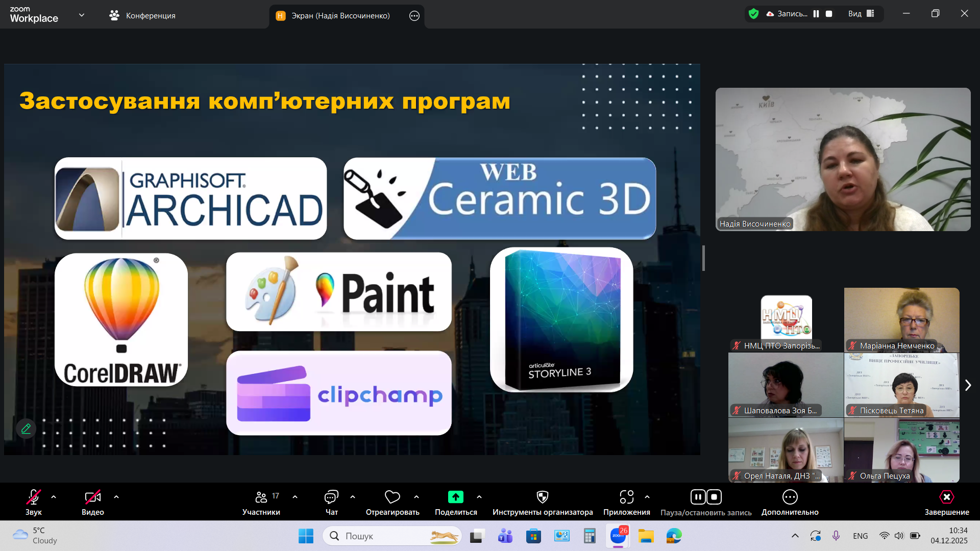980x551 pixels.
Task: Open Microsoft Store from the taskbar
Action: (533, 536)
